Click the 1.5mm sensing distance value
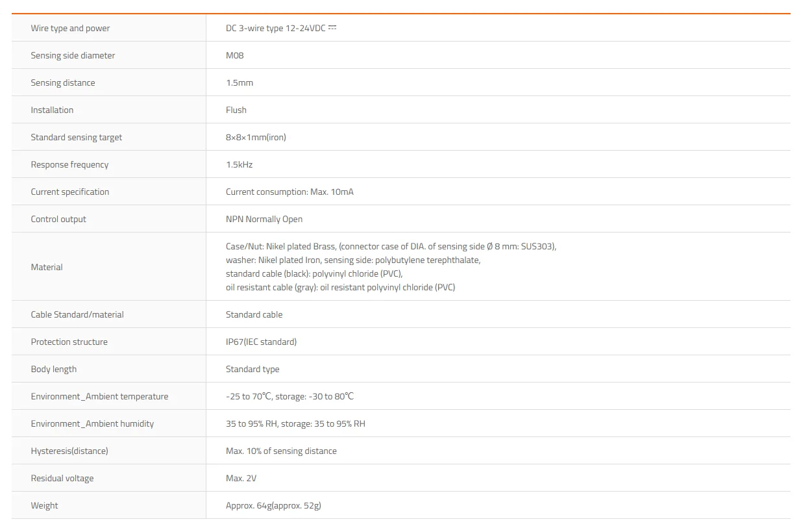 (240, 82)
